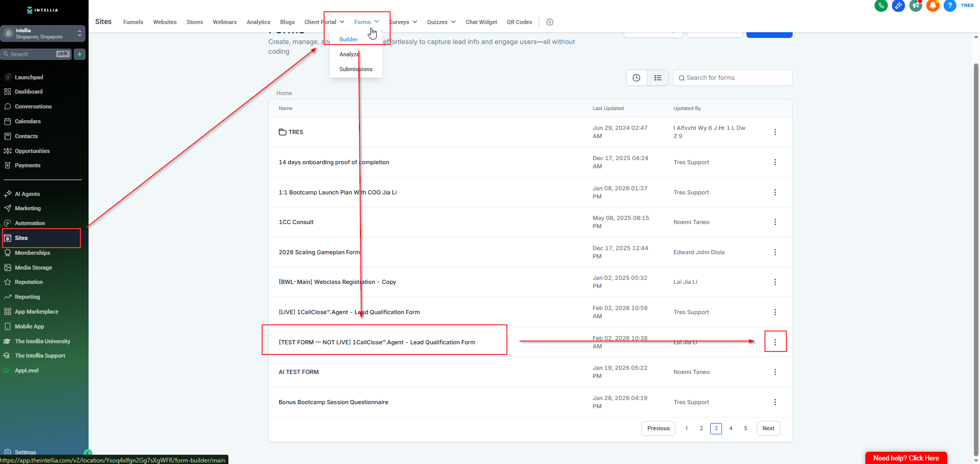980x464 pixels.
Task: Open options for the AI TEST FORM row
Action: pos(775,372)
